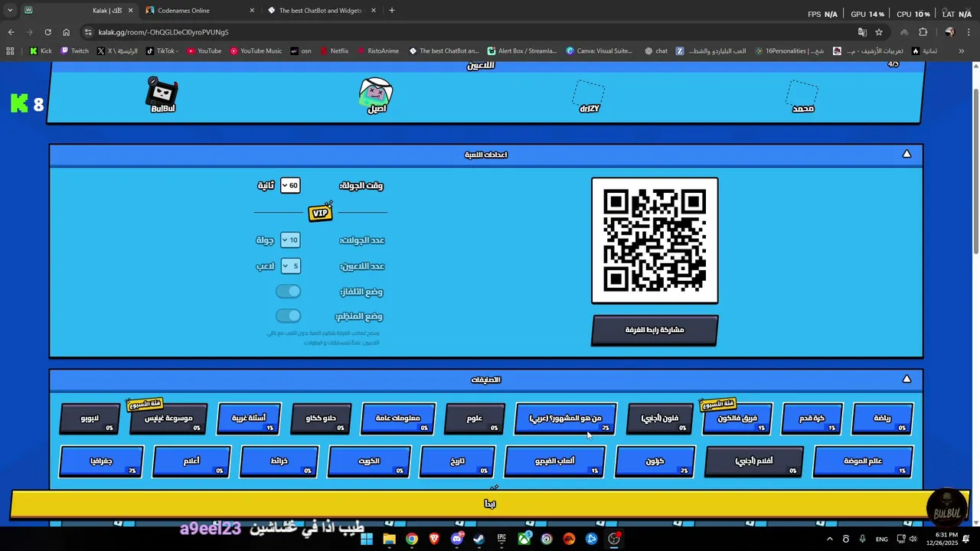
Task: Open the Chrome apps grid in bookmarks bar
Action: (10, 51)
